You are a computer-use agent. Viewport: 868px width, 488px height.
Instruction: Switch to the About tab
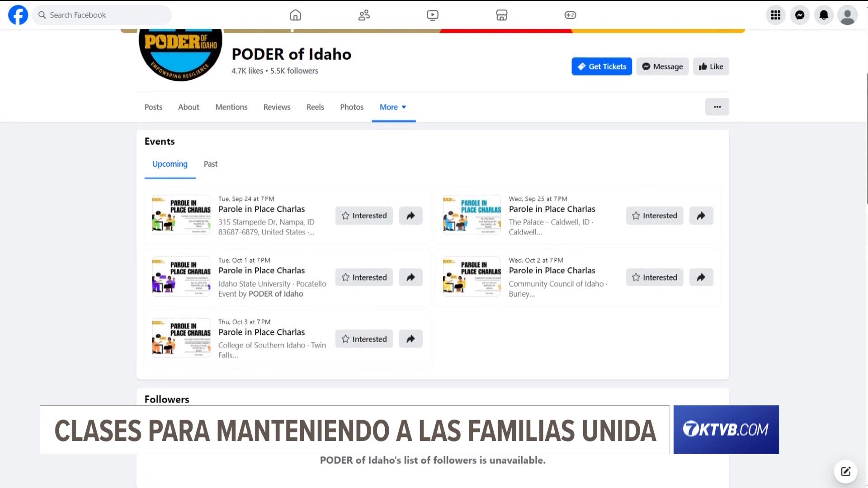189,107
